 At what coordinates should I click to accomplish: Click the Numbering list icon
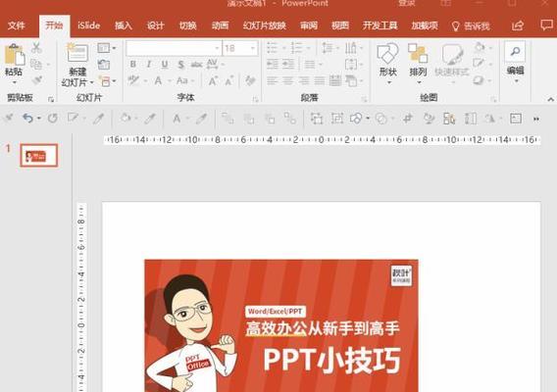296,48
